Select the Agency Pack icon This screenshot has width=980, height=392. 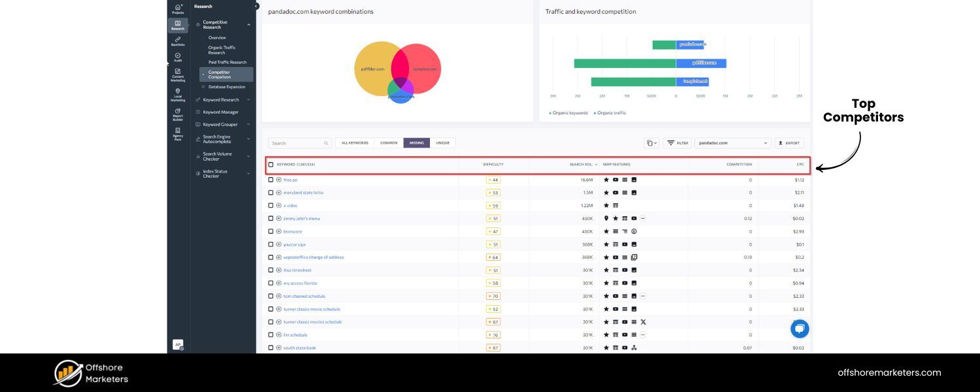(x=178, y=131)
